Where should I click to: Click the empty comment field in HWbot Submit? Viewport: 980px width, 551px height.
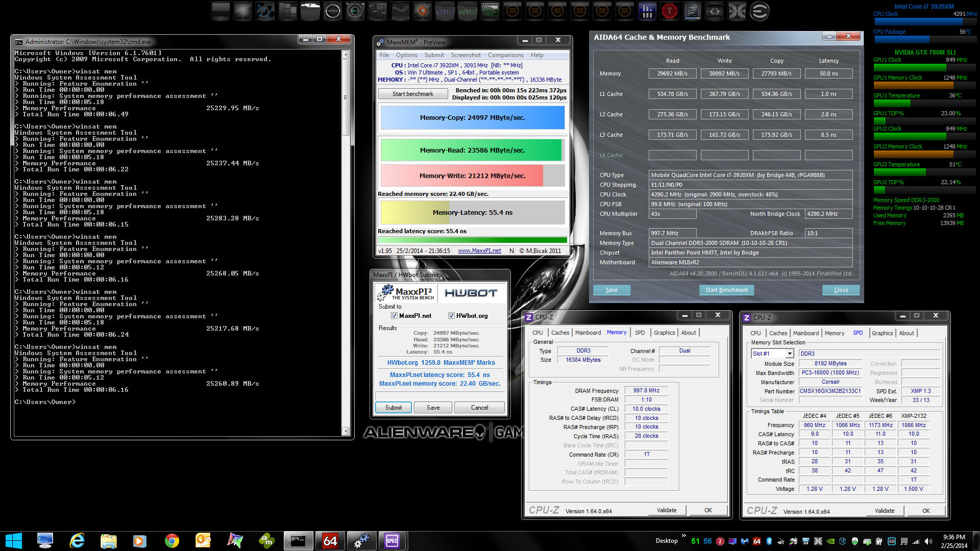pyautogui.click(x=439, y=395)
